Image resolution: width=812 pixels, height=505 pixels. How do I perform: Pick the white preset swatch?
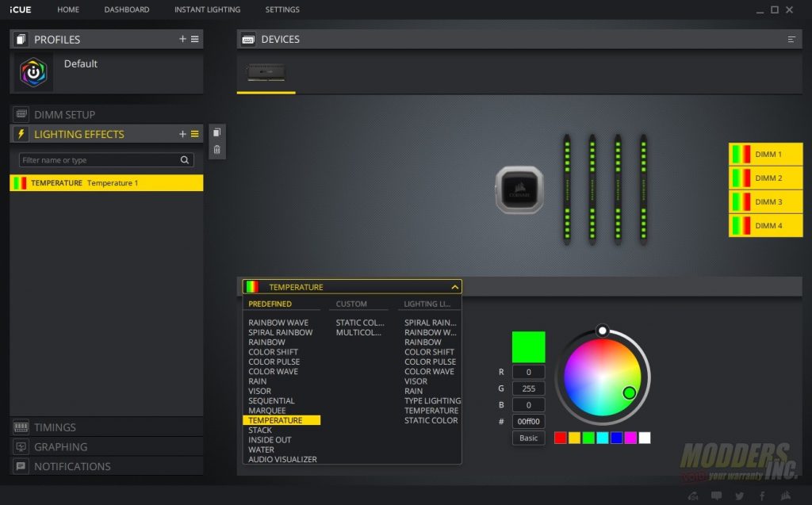644,438
